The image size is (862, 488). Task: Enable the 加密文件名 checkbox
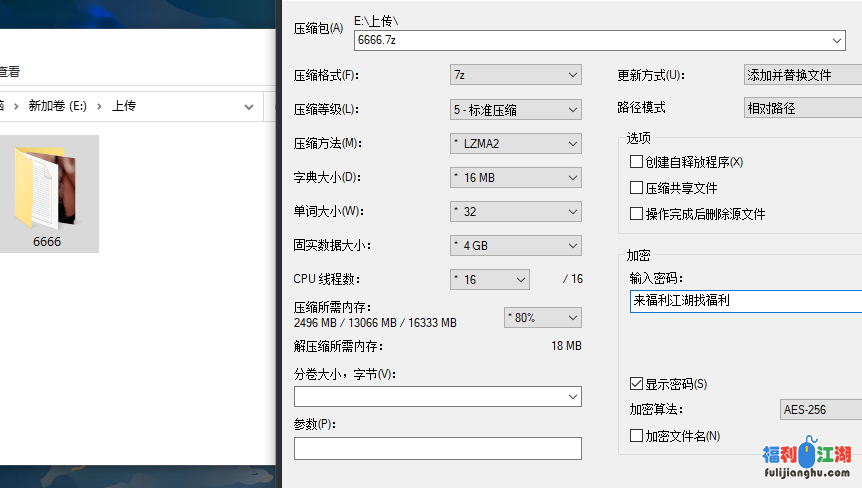636,436
